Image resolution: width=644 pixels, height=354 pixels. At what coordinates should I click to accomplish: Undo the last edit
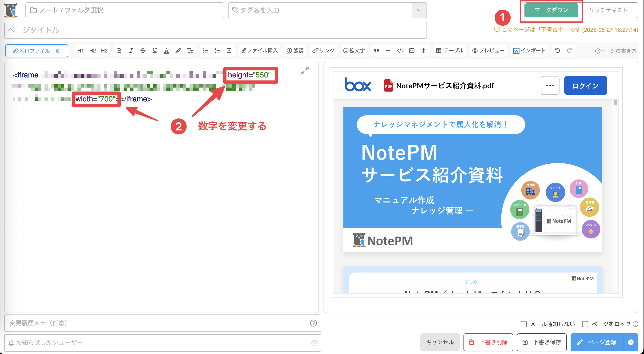pyautogui.click(x=558, y=51)
